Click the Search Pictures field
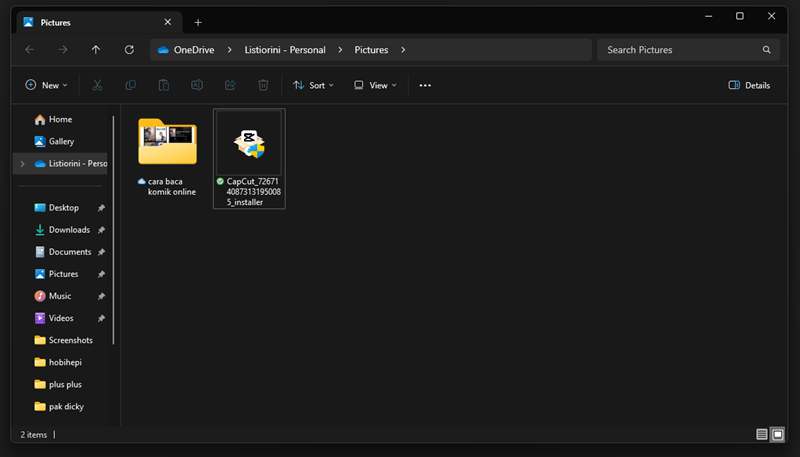 (680, 50)
